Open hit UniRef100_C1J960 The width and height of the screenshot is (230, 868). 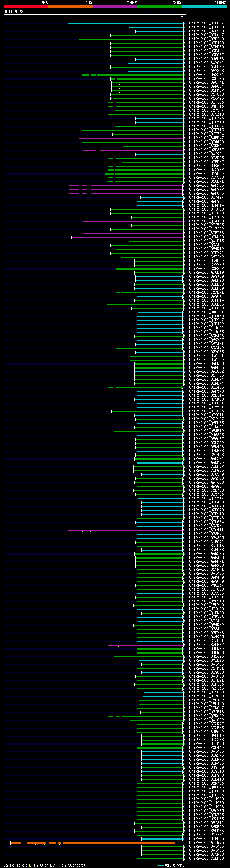coord(206,799)
